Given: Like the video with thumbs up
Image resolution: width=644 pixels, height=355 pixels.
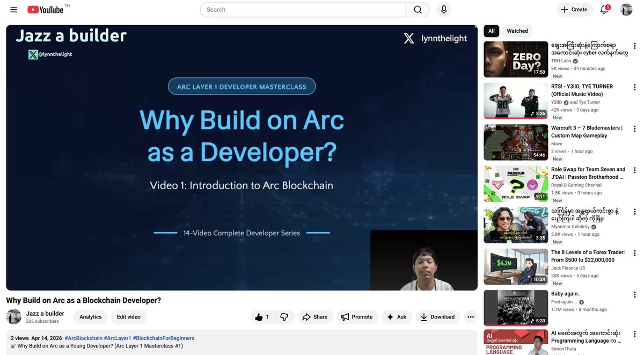Looking at the screenshot, I should (x=262, y=317).
